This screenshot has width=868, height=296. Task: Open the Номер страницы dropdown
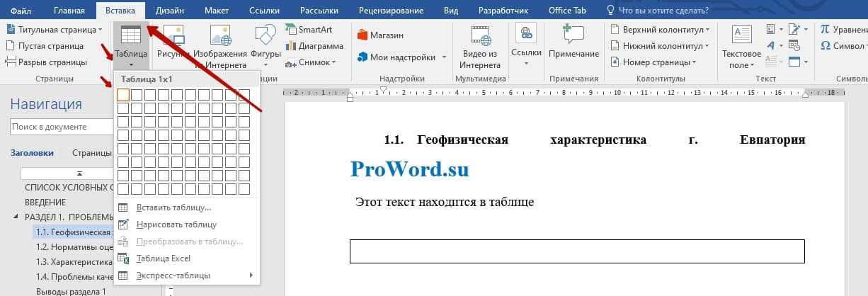coord(656,62)
